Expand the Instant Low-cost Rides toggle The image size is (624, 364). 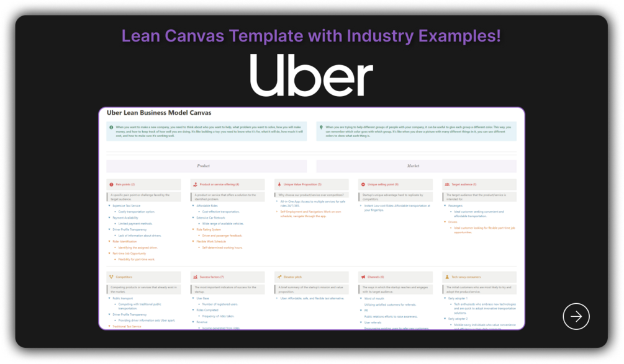click(361, 206)
